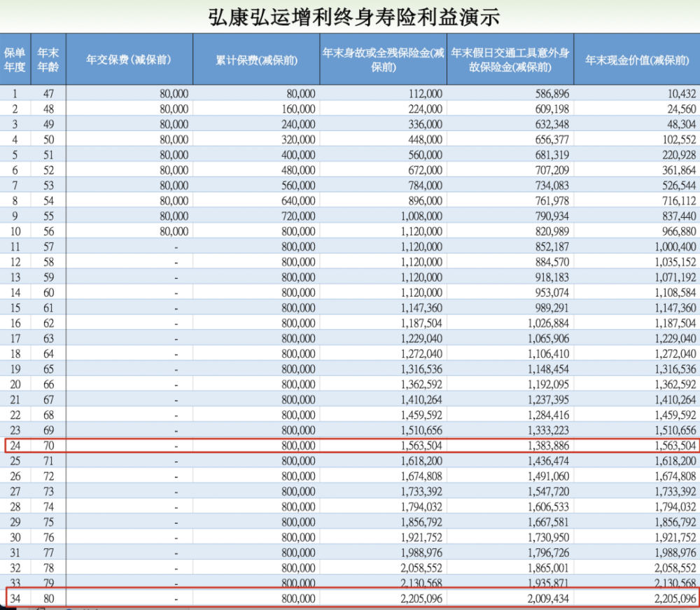Select cell value 1,491,060
This screenshot has height=610, width=700.
click(549, 476)
